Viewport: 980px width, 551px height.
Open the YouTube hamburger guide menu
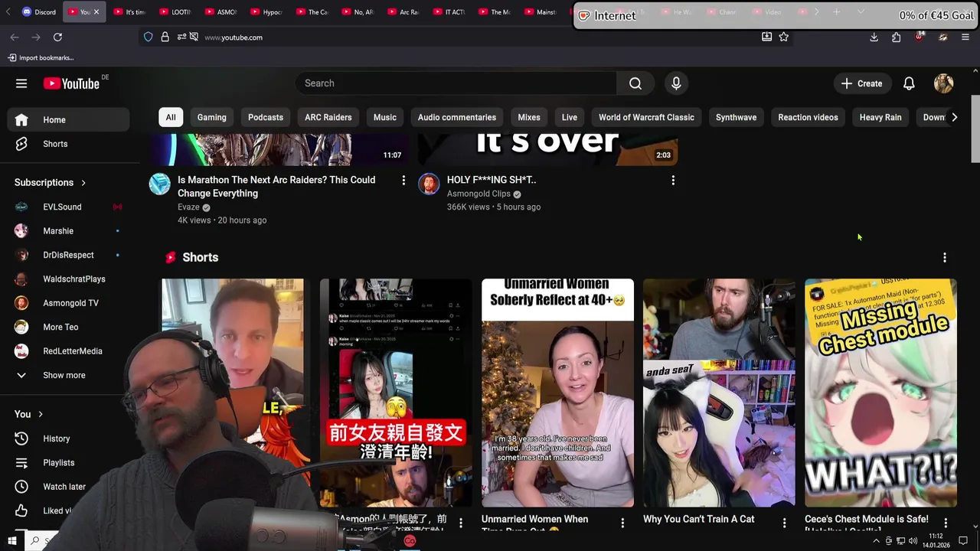[21, 83]
